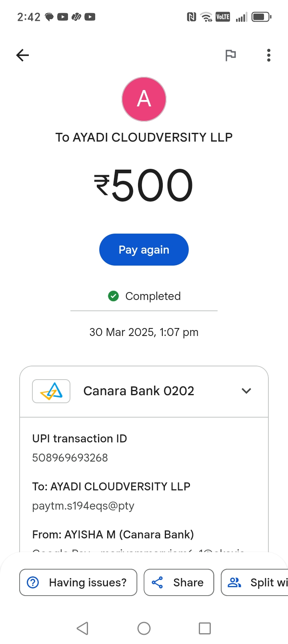Tap the Having issues? button
The image size is (288, 644).
78,582
